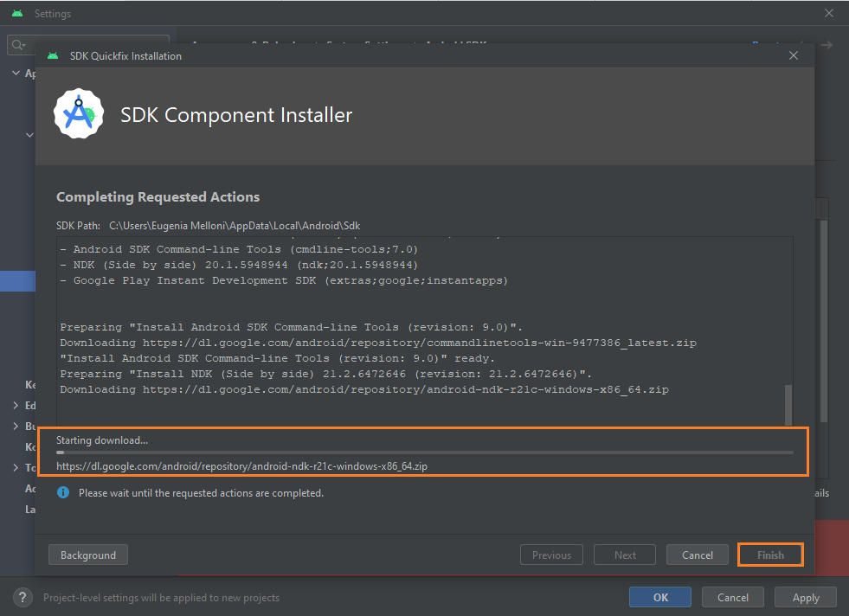This screenshot has width=849, height=616.
Task: Click log line 'Android SDK Command-line Tools (cmdline-tools;7.0)'
Action: coord(239,249)
